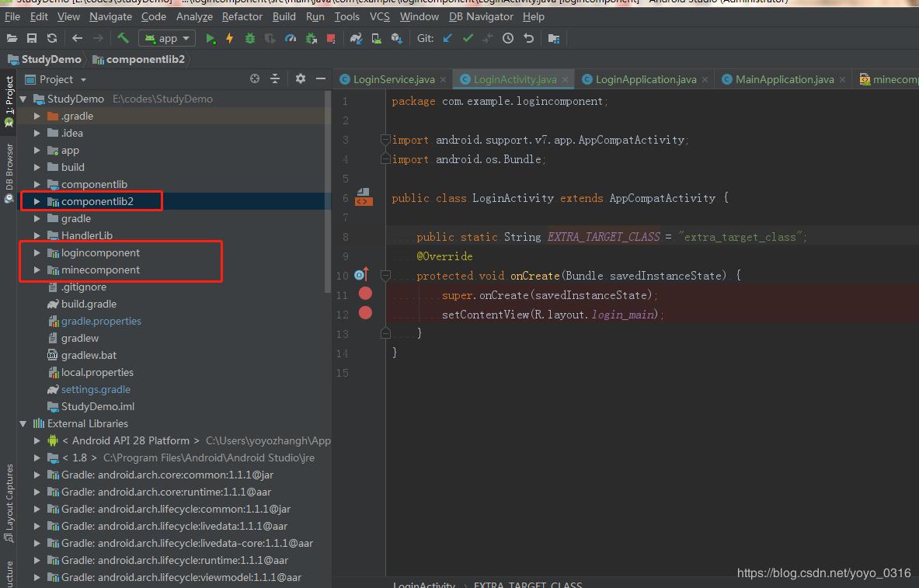This screenshot has height=588, width=919.
Task: Sync project with Gradle files icon
Action: [x=357, y=39]
